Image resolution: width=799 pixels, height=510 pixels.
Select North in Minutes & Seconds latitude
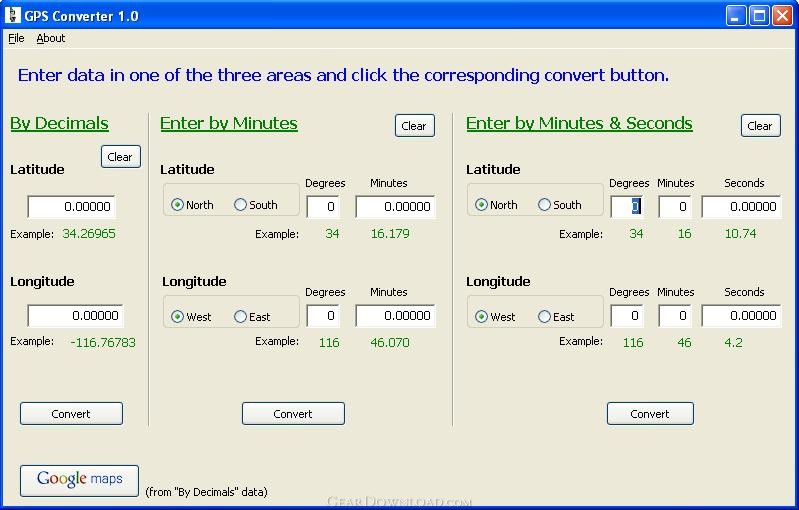click(496, 205)
